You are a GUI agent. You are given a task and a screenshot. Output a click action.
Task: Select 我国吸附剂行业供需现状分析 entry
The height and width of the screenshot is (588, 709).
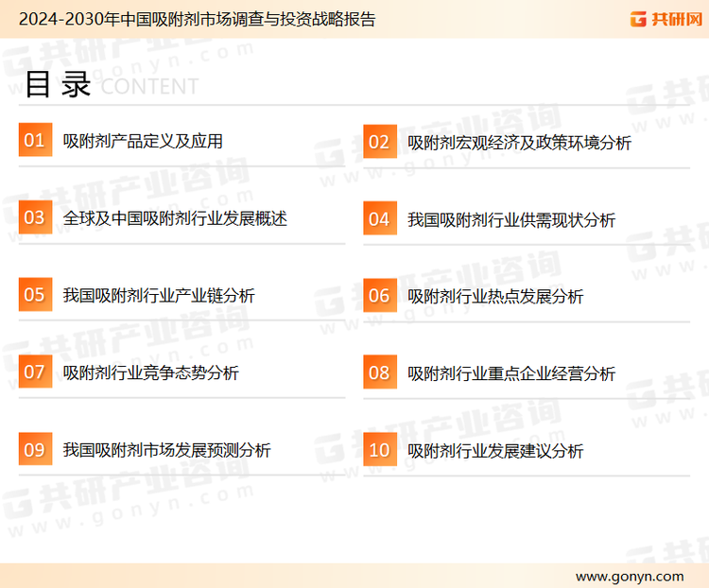(511, 220)
